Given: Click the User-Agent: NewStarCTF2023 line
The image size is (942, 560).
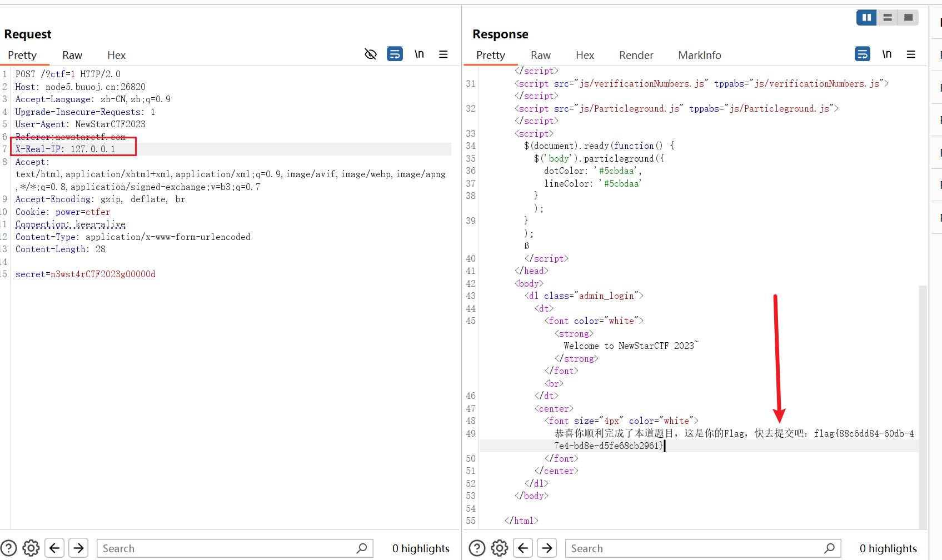Looking at the screenshot, I should [81, 124].
